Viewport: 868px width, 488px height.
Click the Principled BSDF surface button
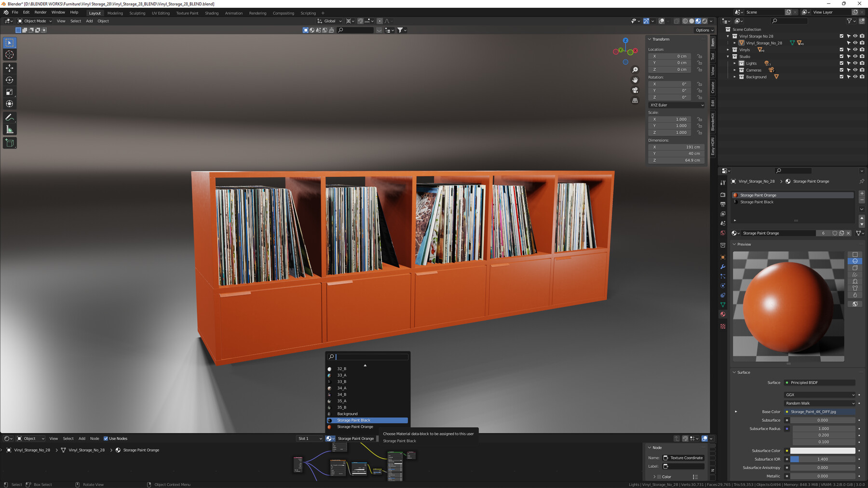click(x=820, y=382)
